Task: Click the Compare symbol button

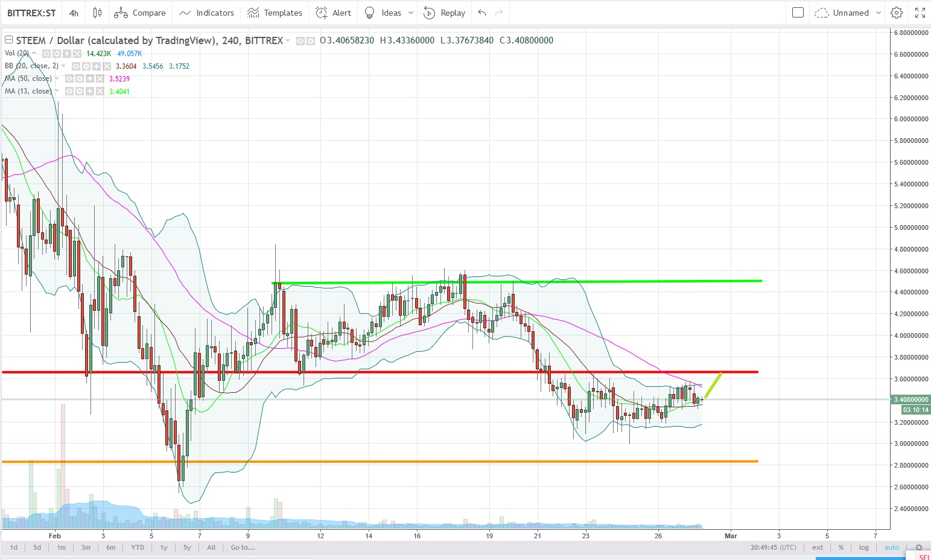Action: click(x=140, y=13)
